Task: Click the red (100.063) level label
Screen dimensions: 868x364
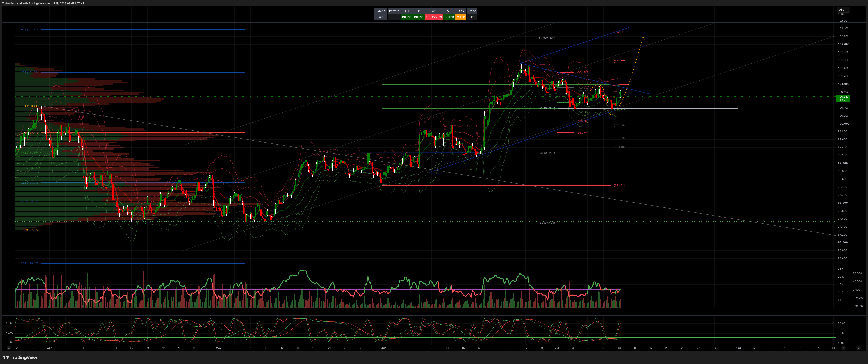Action: tap(583, 121)
